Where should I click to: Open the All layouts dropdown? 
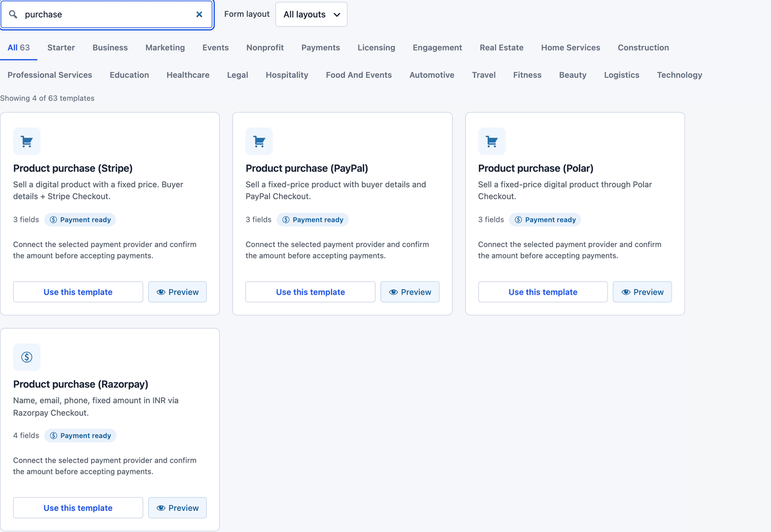(x=311, y=14)
